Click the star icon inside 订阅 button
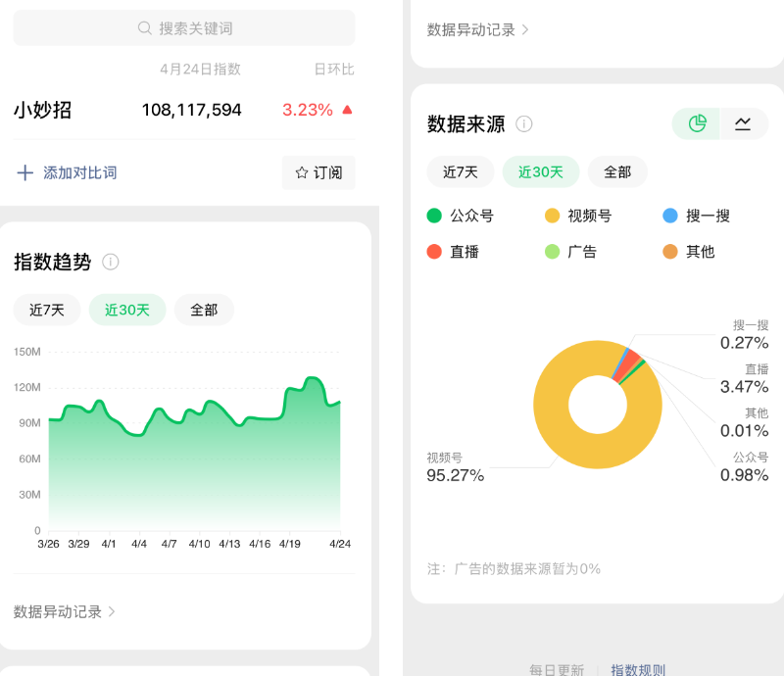The image size is (784, 676). 300,171
